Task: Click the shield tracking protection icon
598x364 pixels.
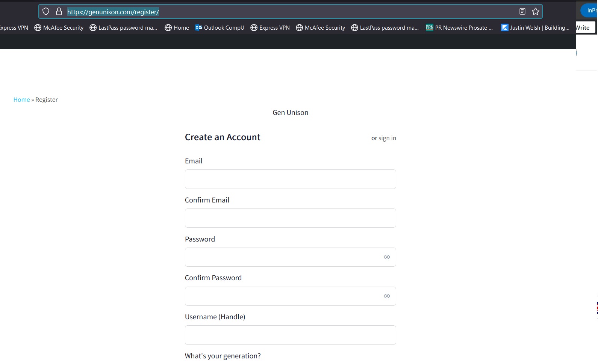Action: click(x=46, y=12)
